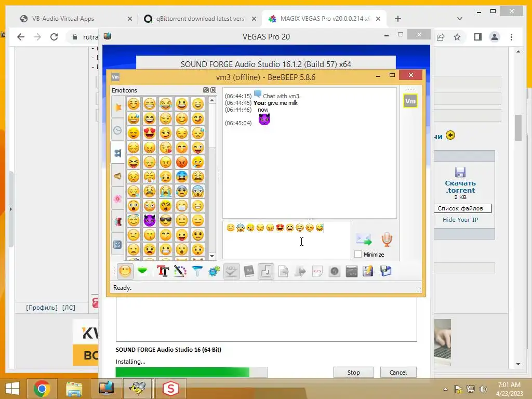Switch to the recent clock emoticon tab

pos(118,130)
